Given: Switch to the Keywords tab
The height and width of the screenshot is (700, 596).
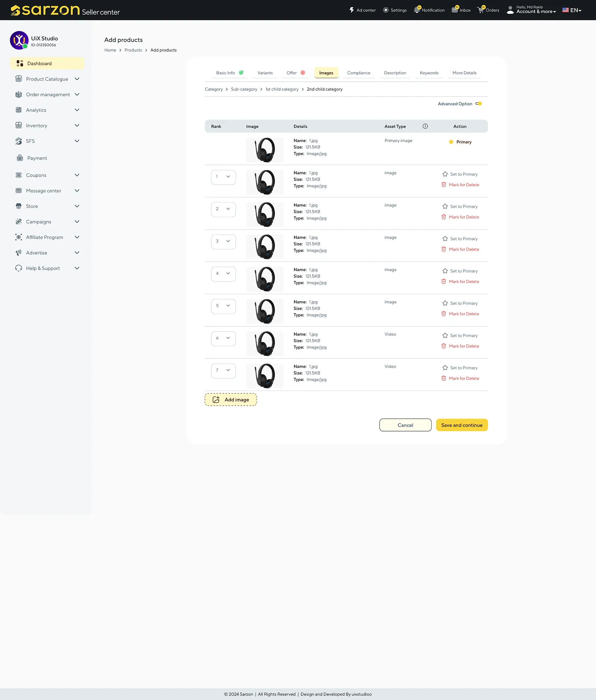Looking at the screenshot, I should (429, 73).
